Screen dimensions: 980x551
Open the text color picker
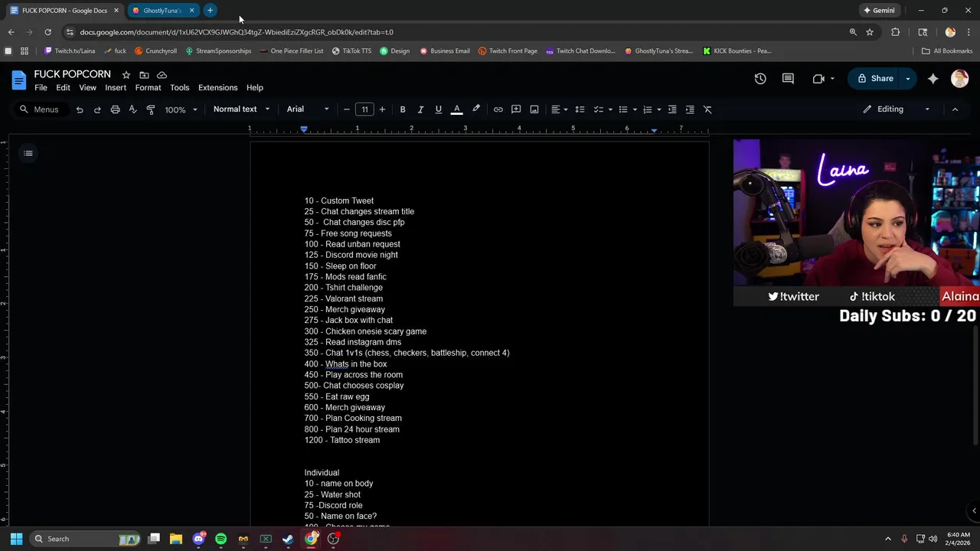click(457, 109)
